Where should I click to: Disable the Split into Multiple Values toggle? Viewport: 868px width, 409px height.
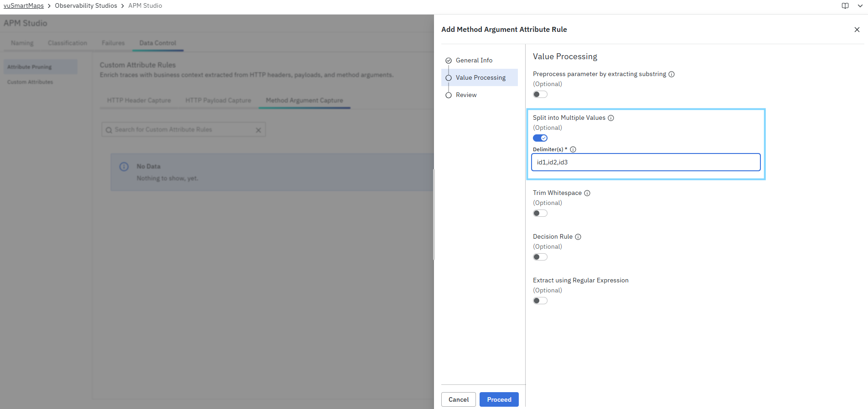click(x=540, y=138)
